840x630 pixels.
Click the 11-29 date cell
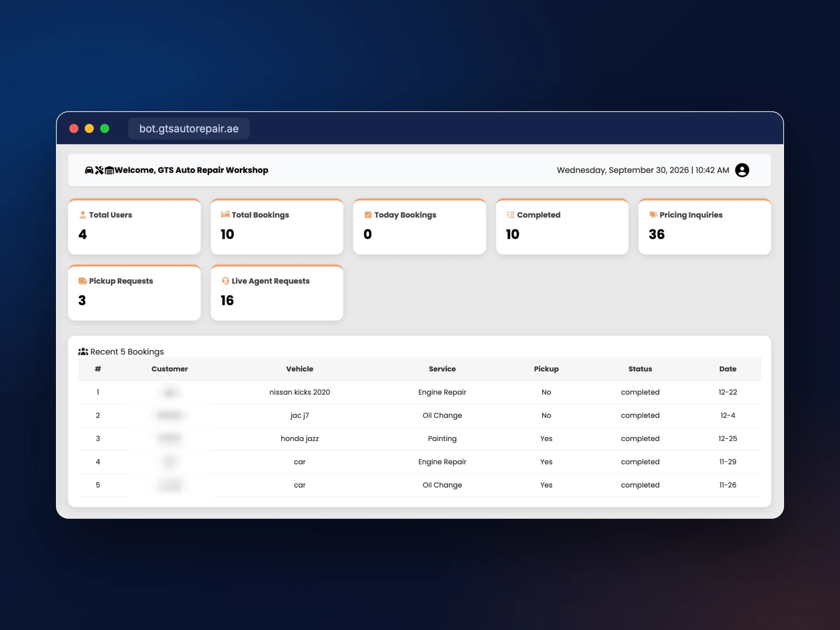728,462
